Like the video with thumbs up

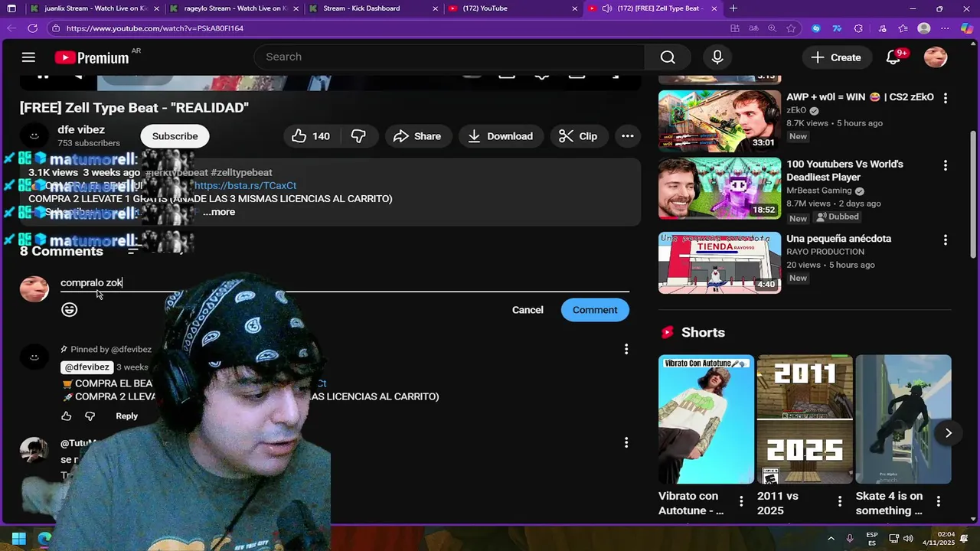(x=311, y=136)
